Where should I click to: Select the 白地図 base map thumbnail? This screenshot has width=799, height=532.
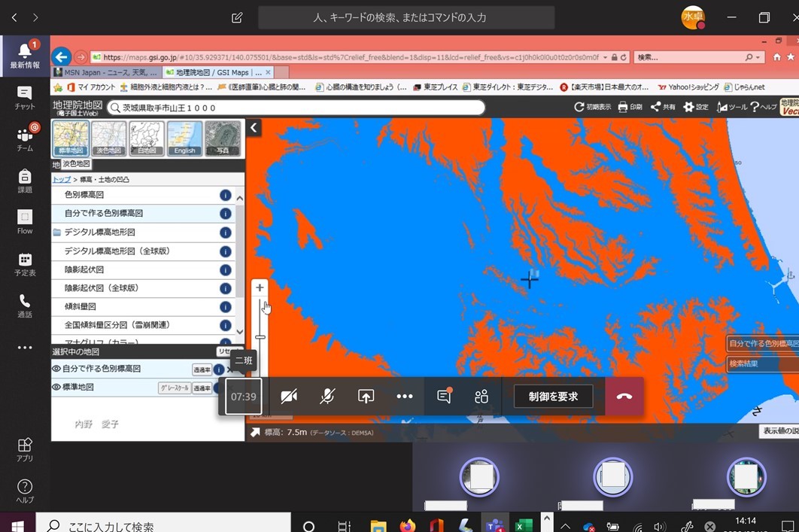coord(147,138)
